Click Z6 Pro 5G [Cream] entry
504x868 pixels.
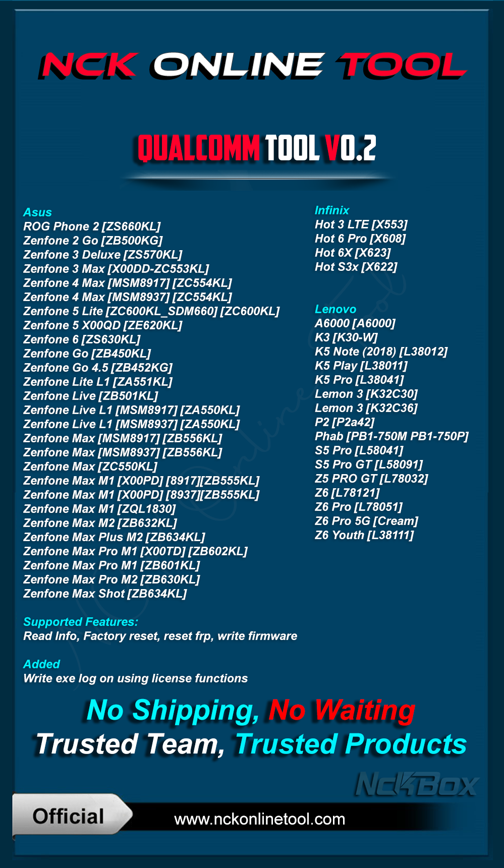pos(367,521)
